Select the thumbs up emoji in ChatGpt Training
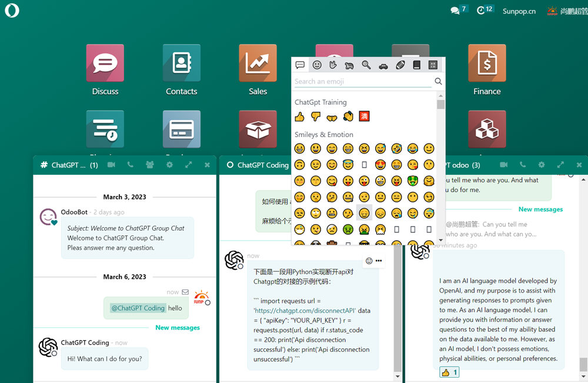 pyautogui.click(x=300, y=116)
